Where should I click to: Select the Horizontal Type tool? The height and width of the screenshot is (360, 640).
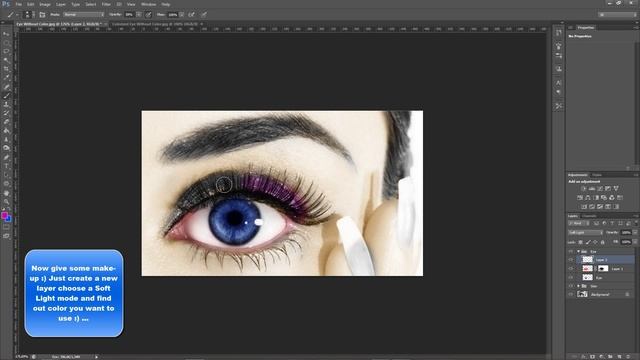[x=6, y=166]
